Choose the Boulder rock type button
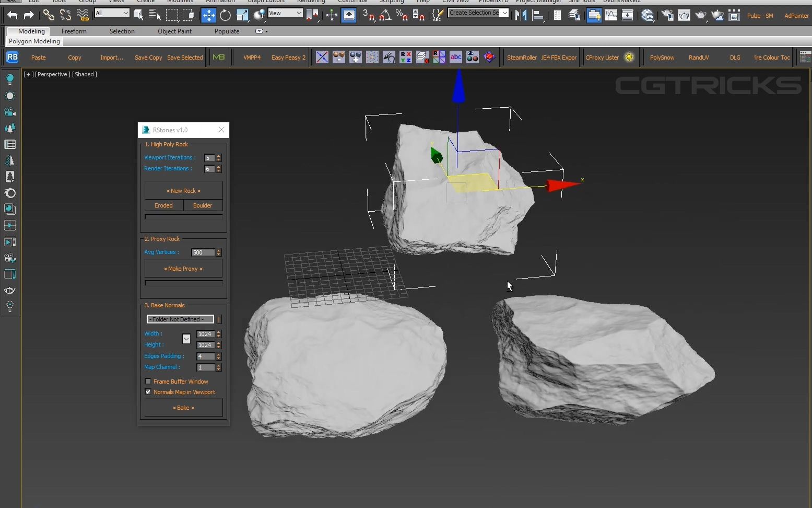 coord(203,205)
